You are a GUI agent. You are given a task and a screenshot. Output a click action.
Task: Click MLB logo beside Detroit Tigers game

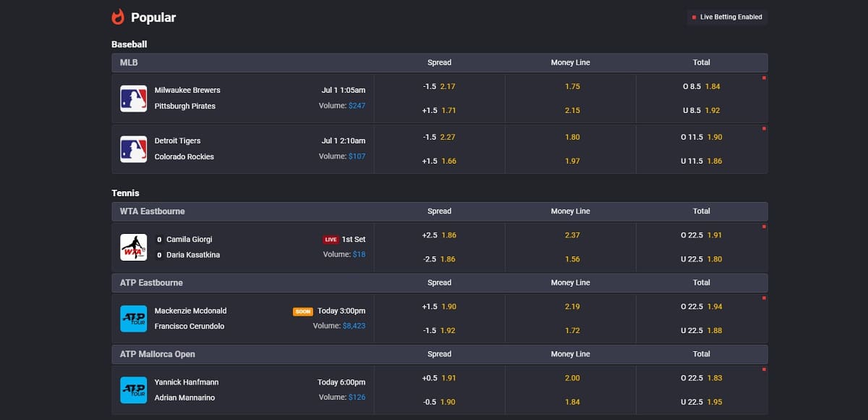coord(133,149)
